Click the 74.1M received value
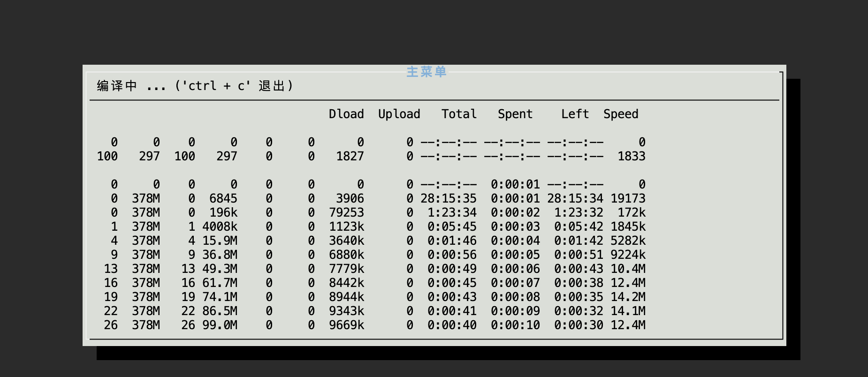868x377 pixels. click(220, 297)
